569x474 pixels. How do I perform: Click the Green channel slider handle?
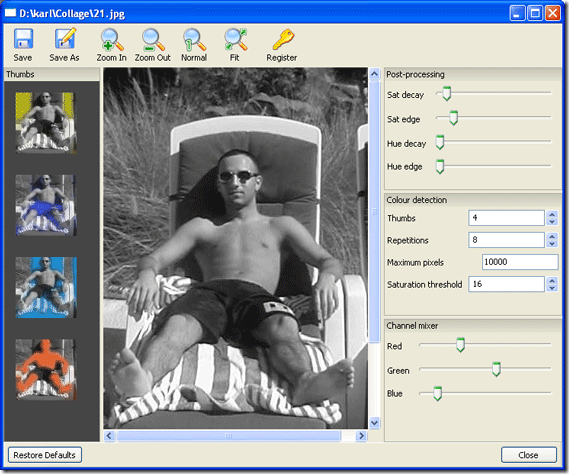(496, 369)
